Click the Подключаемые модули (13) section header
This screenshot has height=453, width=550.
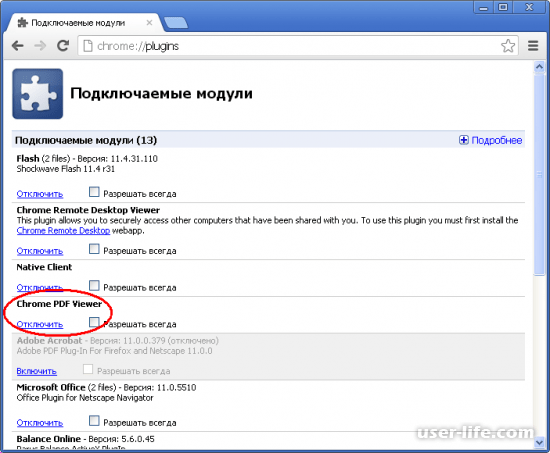86,140
